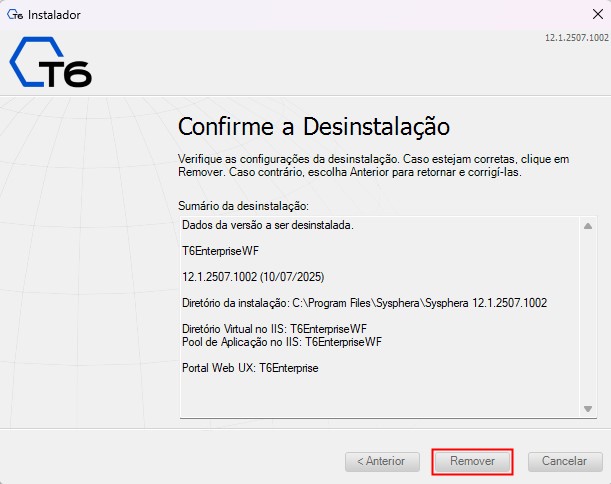Screen dimensions: 611x484
Task: Click the Remover button to confirm uninstall
Action: (x=472, y=461)
